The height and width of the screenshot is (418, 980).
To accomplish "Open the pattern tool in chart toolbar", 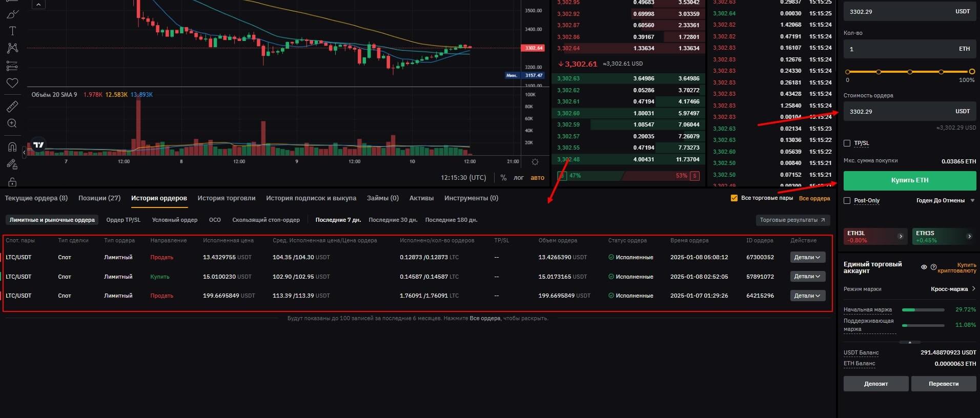I will click(x=12, y=48).
